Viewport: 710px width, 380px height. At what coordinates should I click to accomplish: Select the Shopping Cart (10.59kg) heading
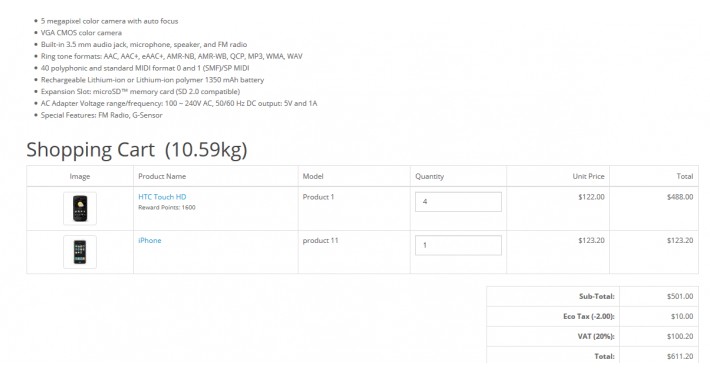(x=137, y=150)
